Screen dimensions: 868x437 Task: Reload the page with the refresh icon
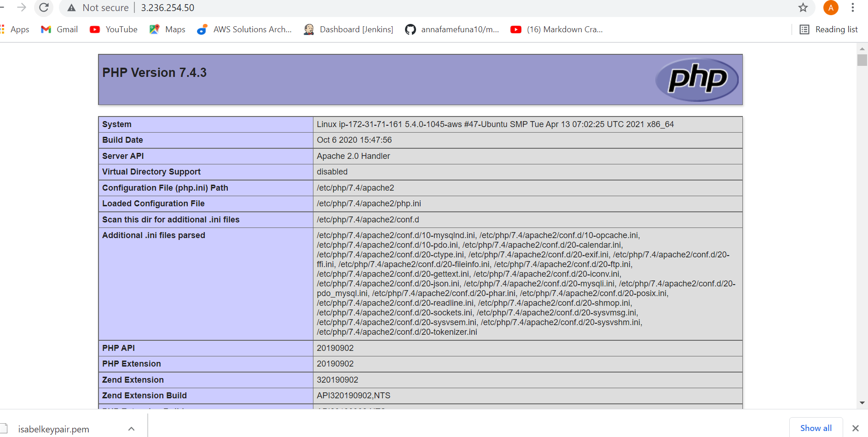(x=44, y=7)
